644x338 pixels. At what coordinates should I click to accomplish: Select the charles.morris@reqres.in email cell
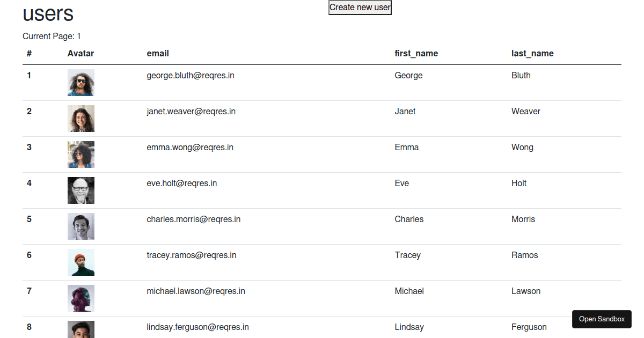point(194,219)
